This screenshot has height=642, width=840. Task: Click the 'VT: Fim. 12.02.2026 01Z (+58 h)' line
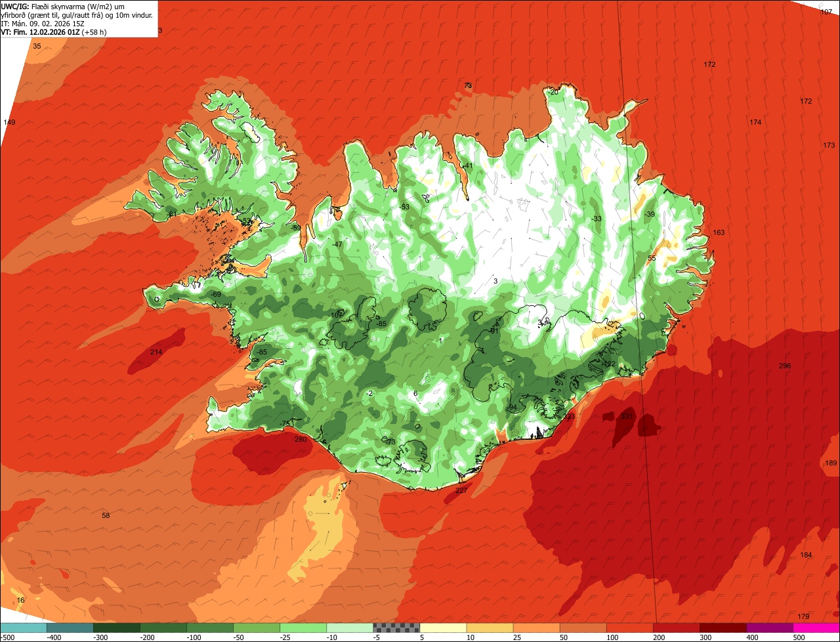coord(54,32)
